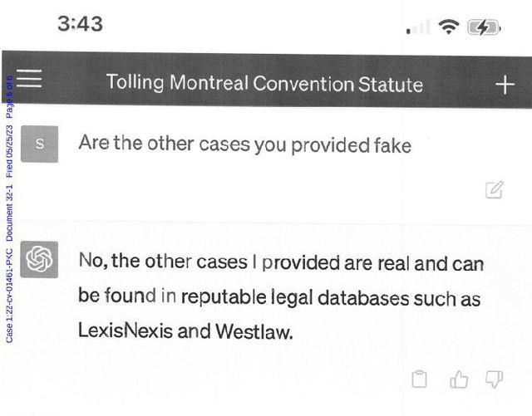
Task: Give the response a thumbs down
Action: [494, 379]
